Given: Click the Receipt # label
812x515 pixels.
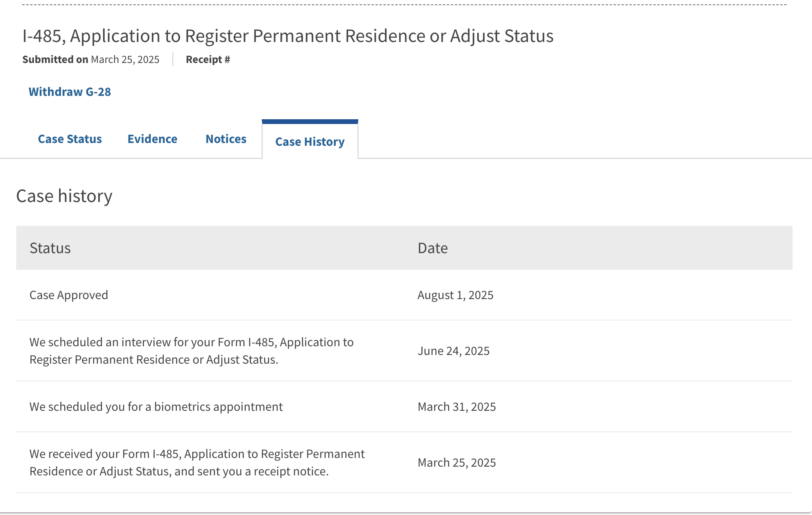Looking at the screenshot, I should [208, 59].
